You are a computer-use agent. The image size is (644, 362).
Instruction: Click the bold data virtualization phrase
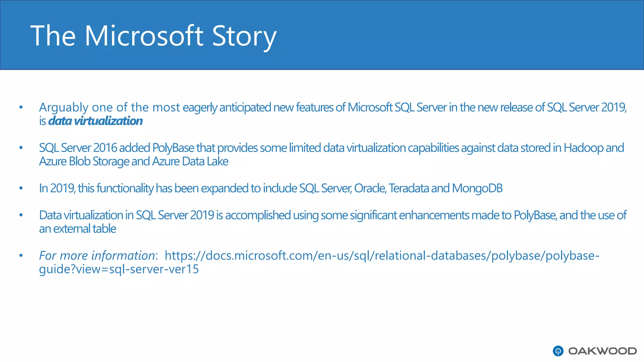point(95,121)
